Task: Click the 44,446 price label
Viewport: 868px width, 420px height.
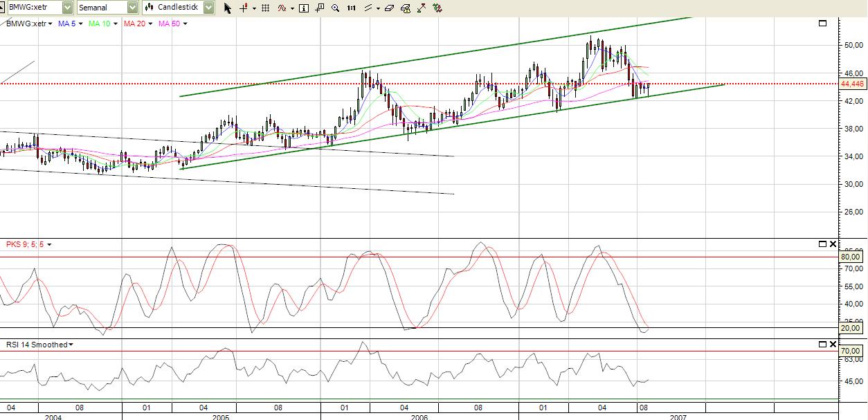Action: 852,84
